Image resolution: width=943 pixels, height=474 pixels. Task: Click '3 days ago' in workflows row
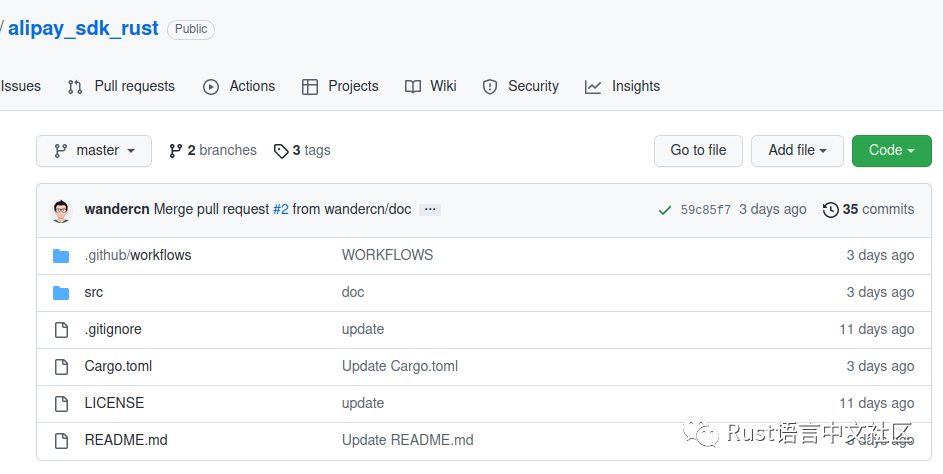880,255
